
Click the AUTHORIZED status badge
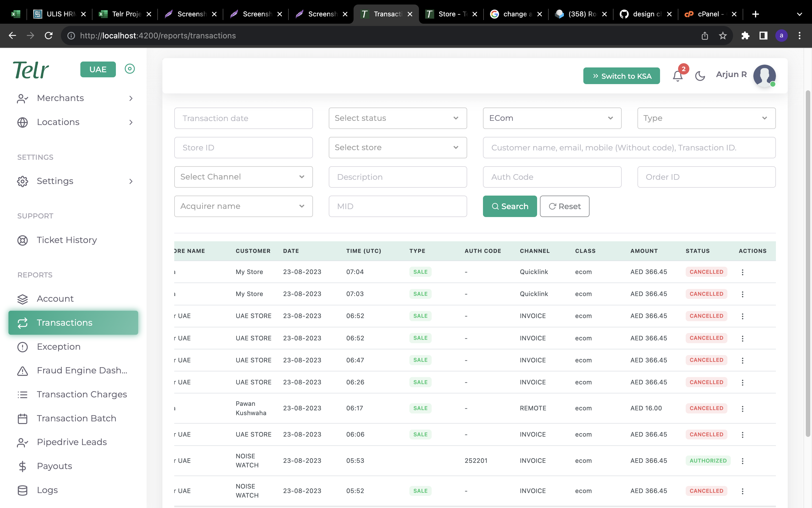point(708,461)
